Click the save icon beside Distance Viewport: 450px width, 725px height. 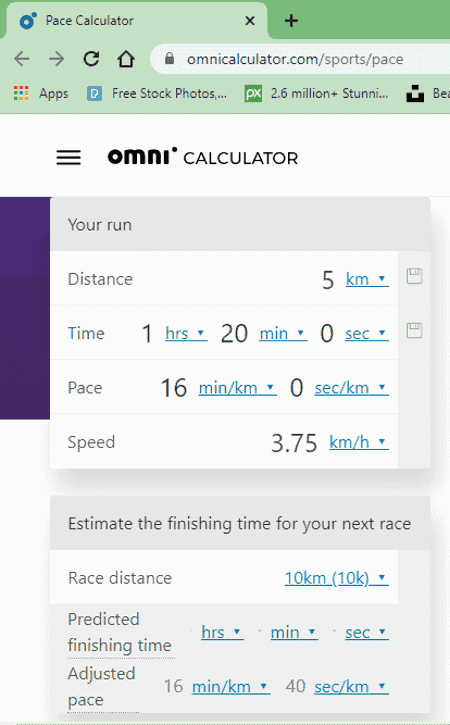click(414, 276)
